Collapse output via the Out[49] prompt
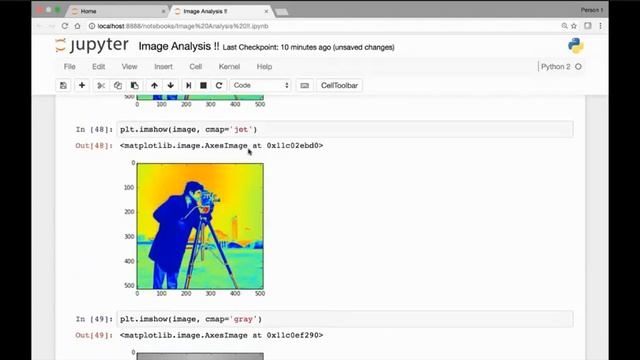Screen dimensions: 640x360 [94, 335]
